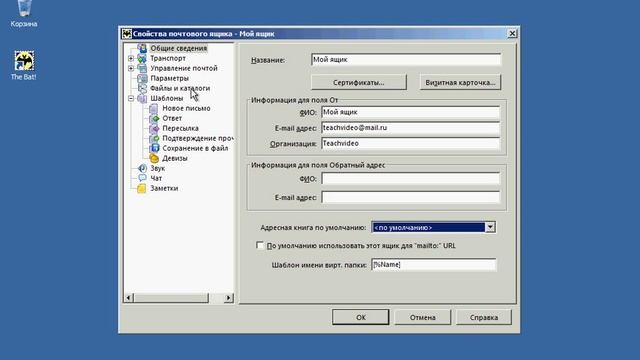This screenshot has height=360, width=640.
Task: Open Параметры section label
Action: (x=169, y=78)
